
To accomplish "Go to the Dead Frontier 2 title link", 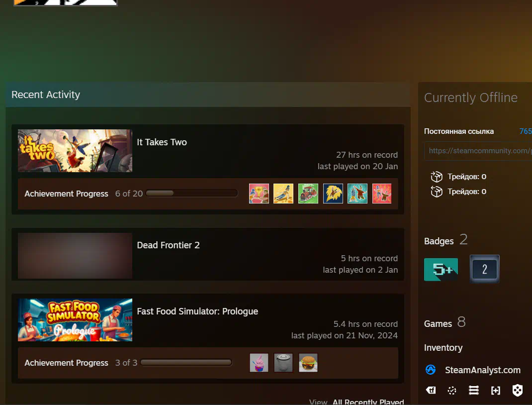I will pyautogui.click(x=168, y=245).
